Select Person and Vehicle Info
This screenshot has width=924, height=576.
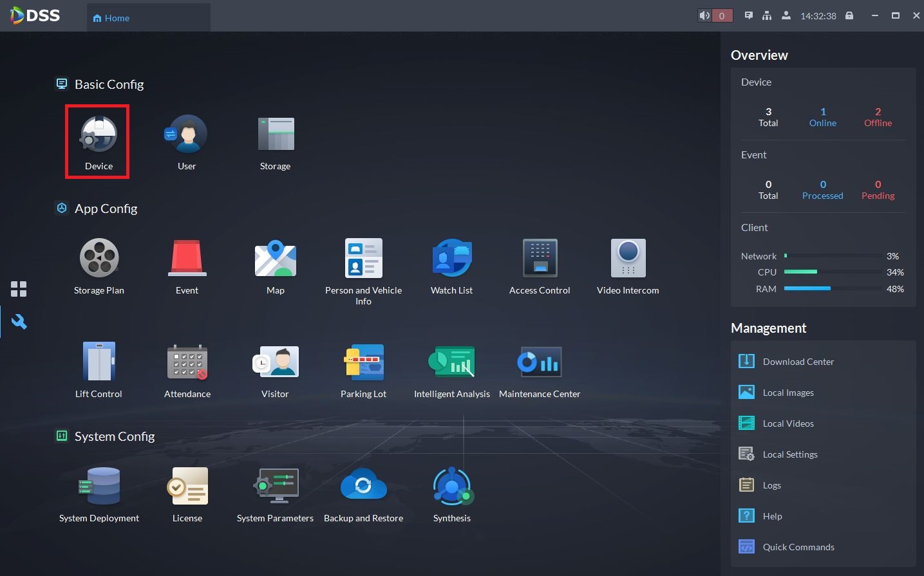click(x=364, y=272)
